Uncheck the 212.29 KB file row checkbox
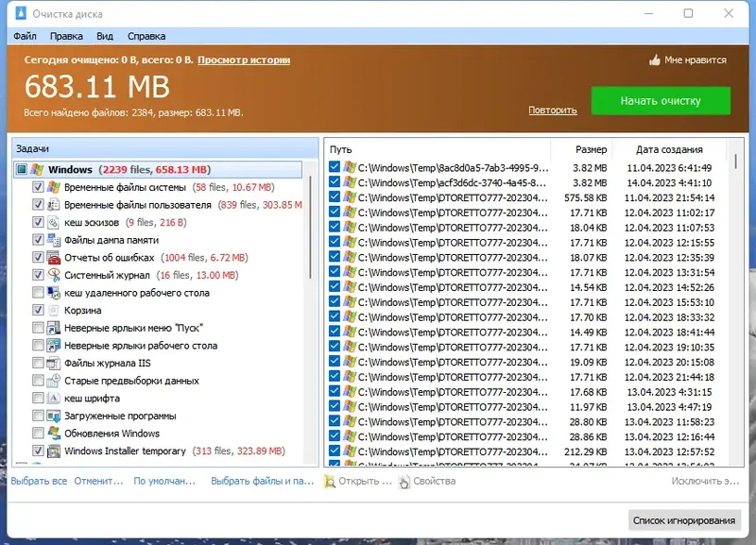Screen dimensions: 756x545 [x=335, y=451]
